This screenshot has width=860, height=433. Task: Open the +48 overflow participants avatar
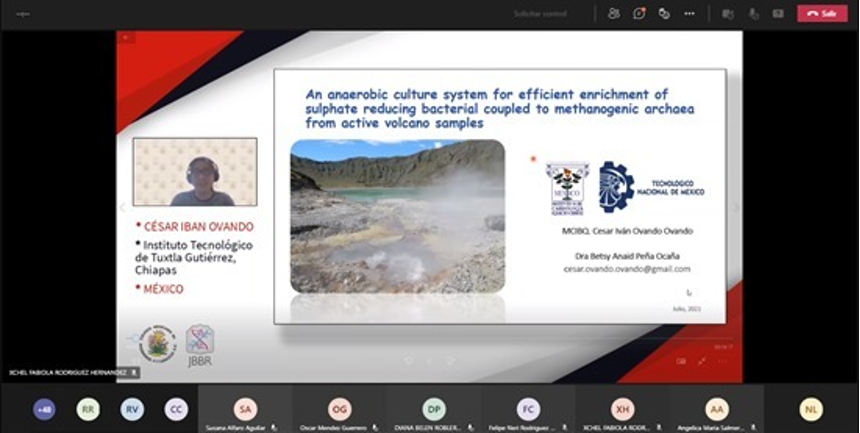pyautogui.click(x=44, y=409)
